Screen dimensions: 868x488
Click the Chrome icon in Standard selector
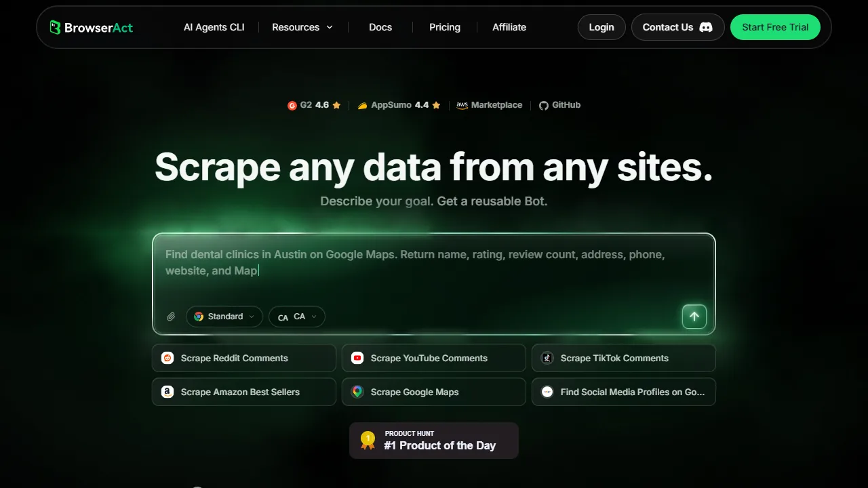pos(199,317)
